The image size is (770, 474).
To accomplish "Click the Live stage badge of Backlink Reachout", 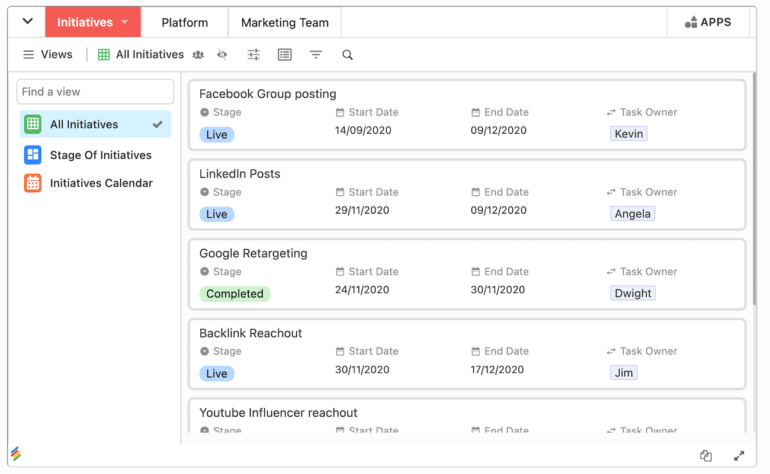I will [x=217, y=373].
